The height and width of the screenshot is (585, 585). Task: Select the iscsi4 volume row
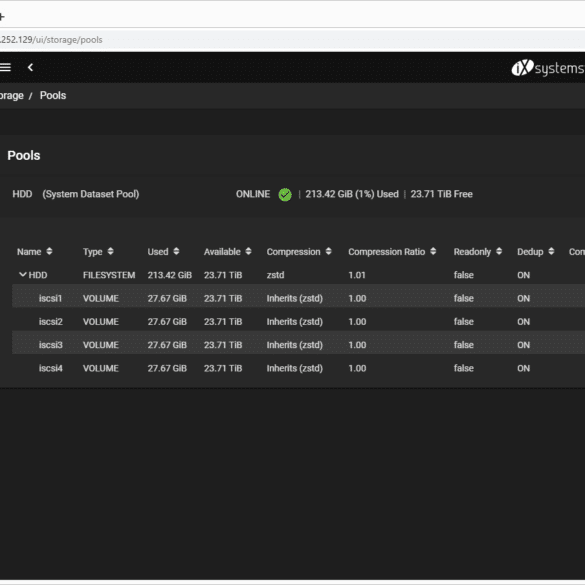(298, 368)
